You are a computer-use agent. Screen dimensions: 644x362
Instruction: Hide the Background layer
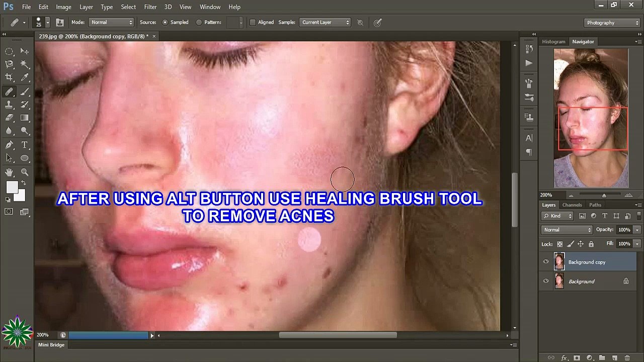(x=546, y=282)
